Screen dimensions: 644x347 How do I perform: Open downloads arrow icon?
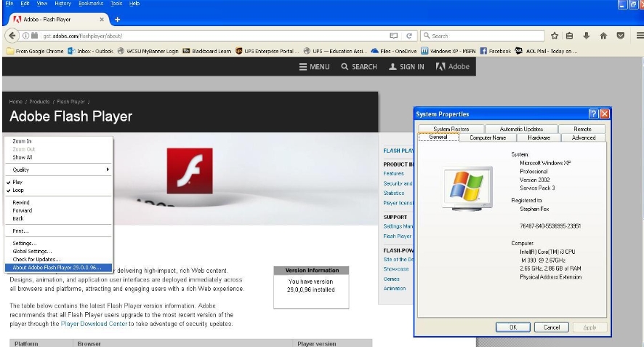pyautogui.click(x=586, y=36)
